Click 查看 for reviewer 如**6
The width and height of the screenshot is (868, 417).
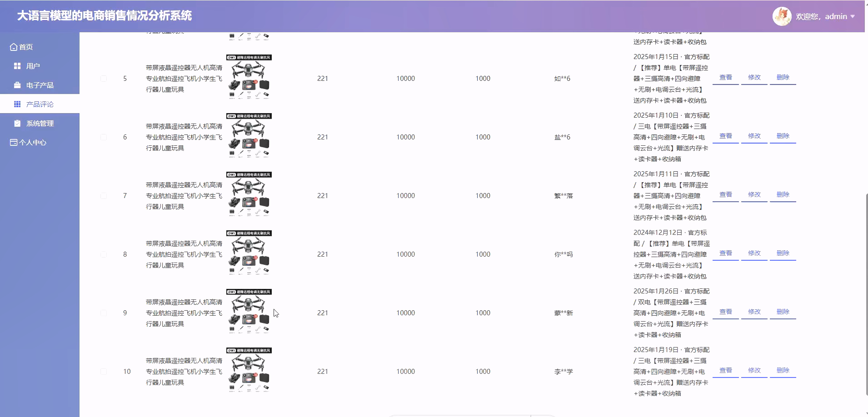coord(726,78)
